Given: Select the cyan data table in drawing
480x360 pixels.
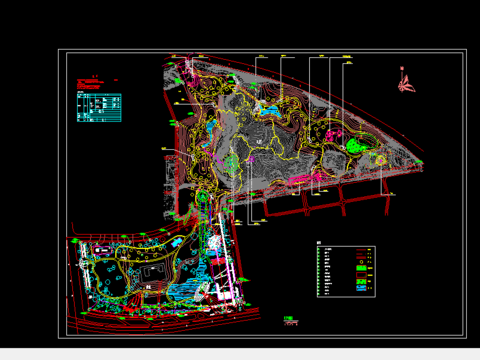Looking at the screenshot, I should [x=99, y=108].
